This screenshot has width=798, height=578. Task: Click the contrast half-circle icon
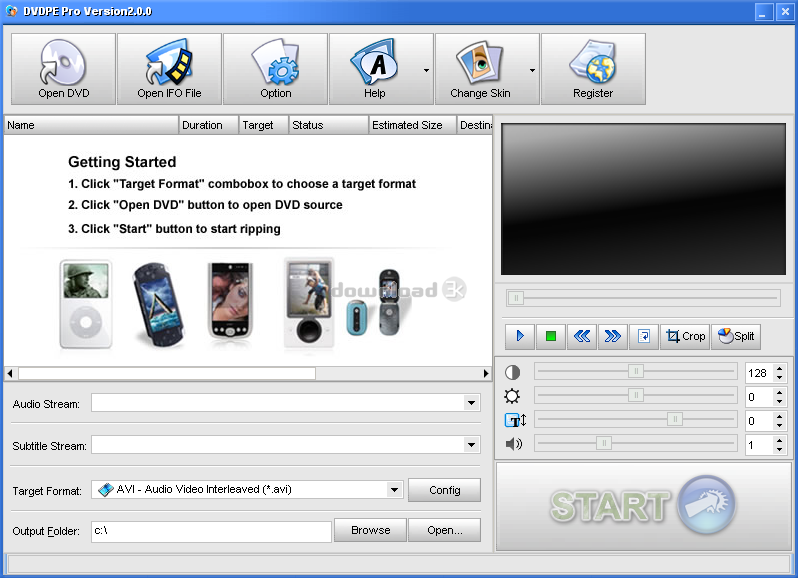coord(512,372)
